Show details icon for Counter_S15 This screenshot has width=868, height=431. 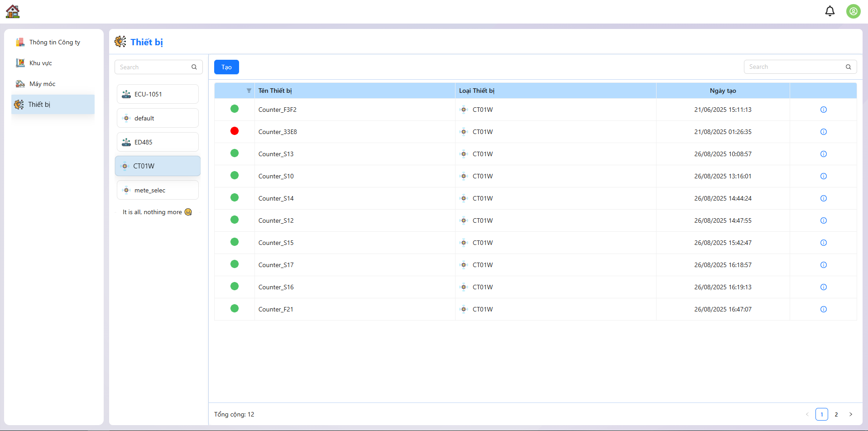tap(823, 243)
